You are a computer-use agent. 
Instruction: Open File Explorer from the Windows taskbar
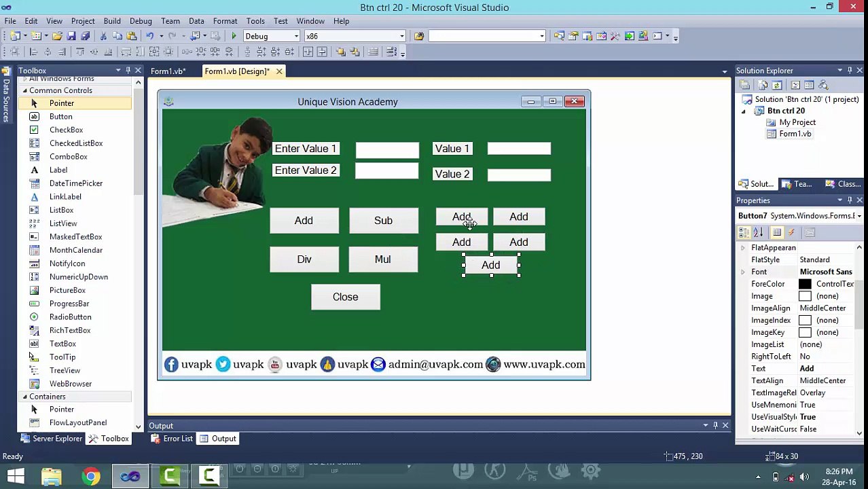52,475
